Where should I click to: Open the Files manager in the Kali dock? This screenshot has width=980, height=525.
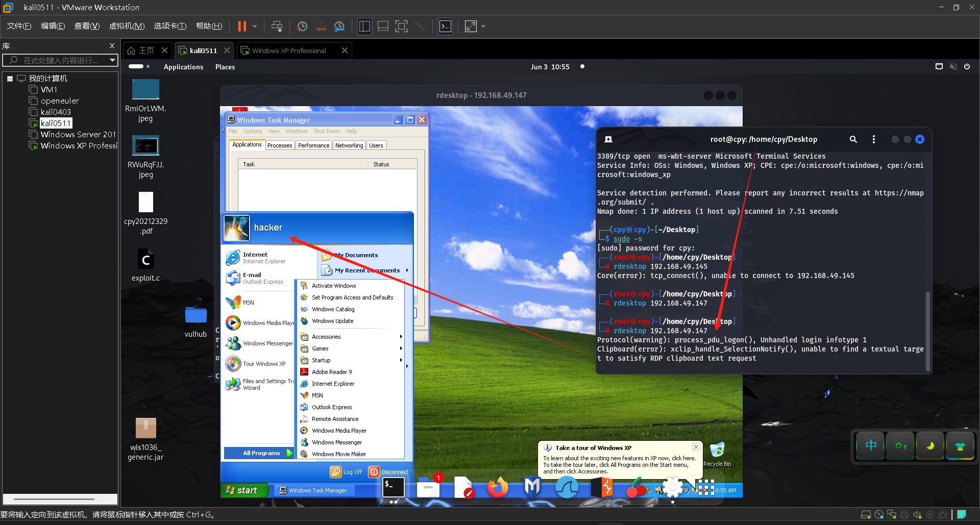point(428,487)
